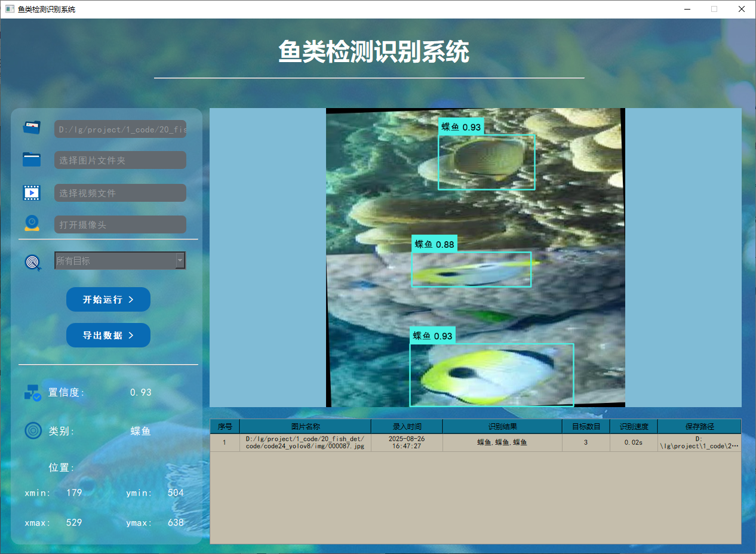The image size is (756, 554).
Task: Expand the filter list using its arrow button
Action: (180, 261)
